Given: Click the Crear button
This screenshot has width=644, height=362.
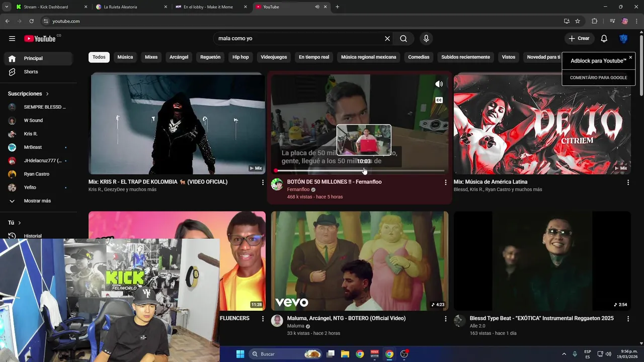Looking at the screenshot, I should [579, 39].
